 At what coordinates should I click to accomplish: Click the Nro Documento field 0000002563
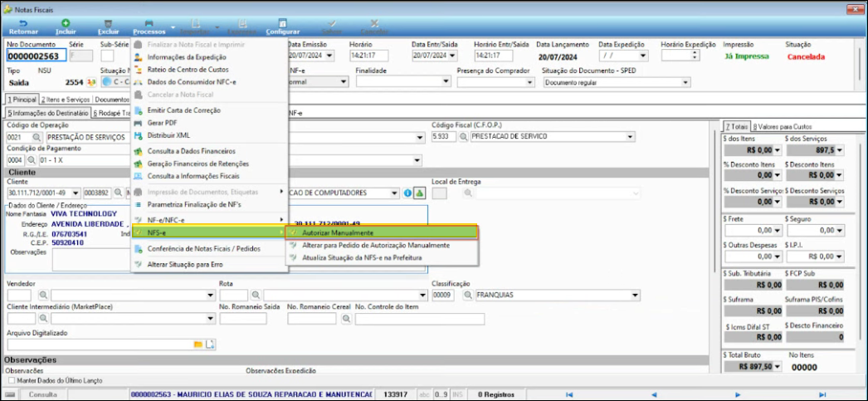click(x=37, y=56)
